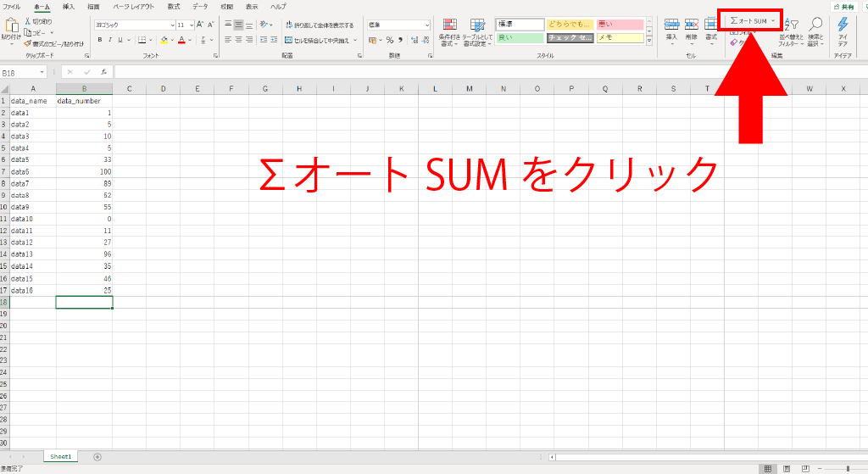
Task: Click the オート SUM button
Action: [750, 20]
